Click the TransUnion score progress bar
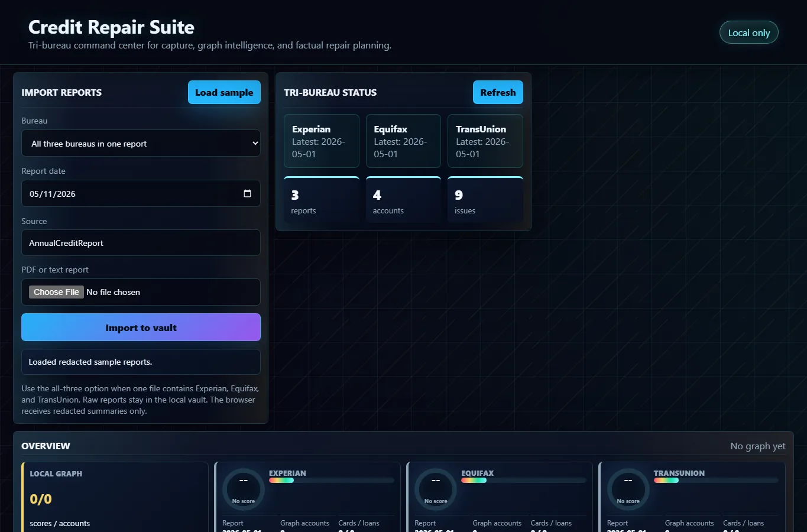 tap(716, 481)
